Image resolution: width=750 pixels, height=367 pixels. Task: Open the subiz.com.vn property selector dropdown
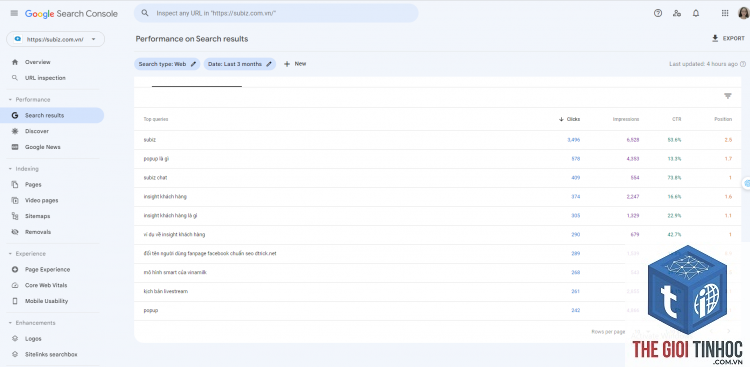tap(55, 39)
